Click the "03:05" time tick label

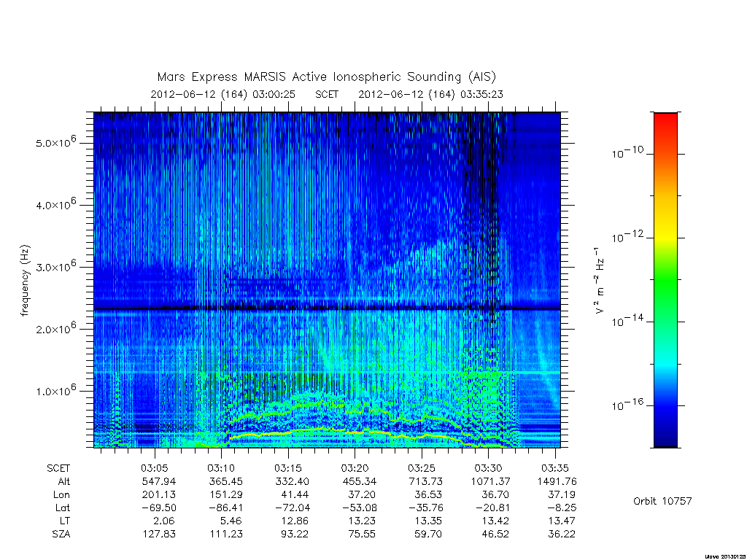point(155,468)
